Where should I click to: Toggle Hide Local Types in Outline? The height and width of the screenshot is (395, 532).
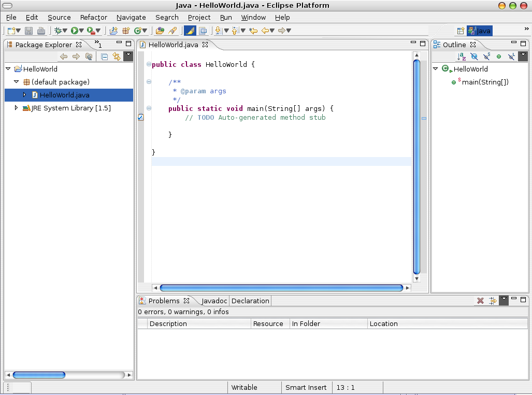[x=511, y=57]
